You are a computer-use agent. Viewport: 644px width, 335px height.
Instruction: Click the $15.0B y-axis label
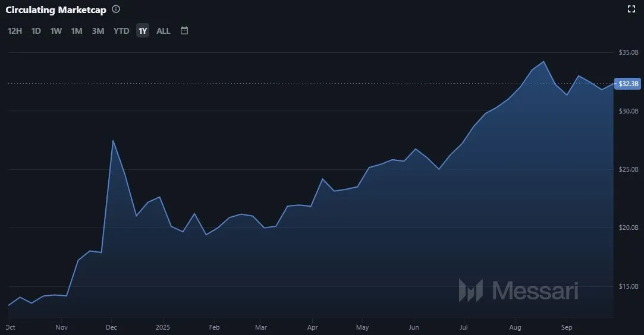(x=629, y=286)
